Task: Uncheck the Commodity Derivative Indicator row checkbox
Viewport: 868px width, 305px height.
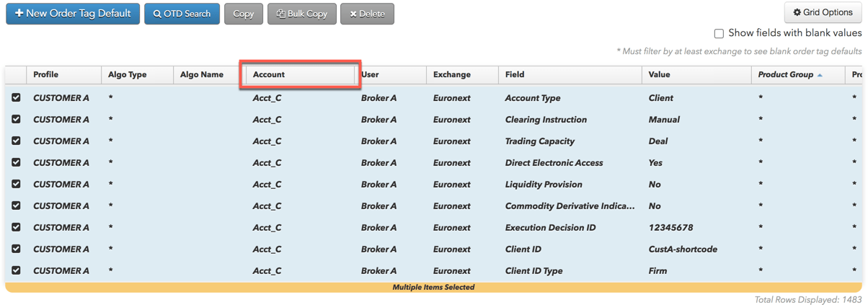Action: click(16, 205)
